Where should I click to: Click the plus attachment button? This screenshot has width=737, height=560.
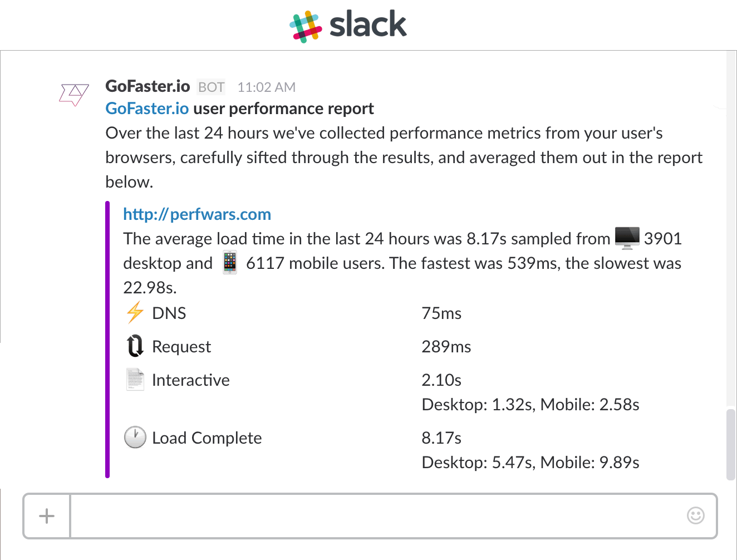pos(47,516)
